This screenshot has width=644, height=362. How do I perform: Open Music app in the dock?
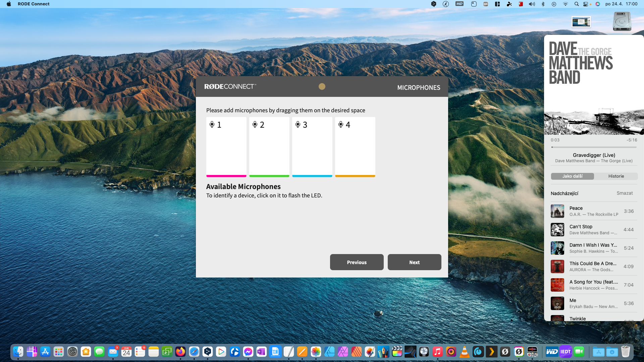(x=437, y=352)
